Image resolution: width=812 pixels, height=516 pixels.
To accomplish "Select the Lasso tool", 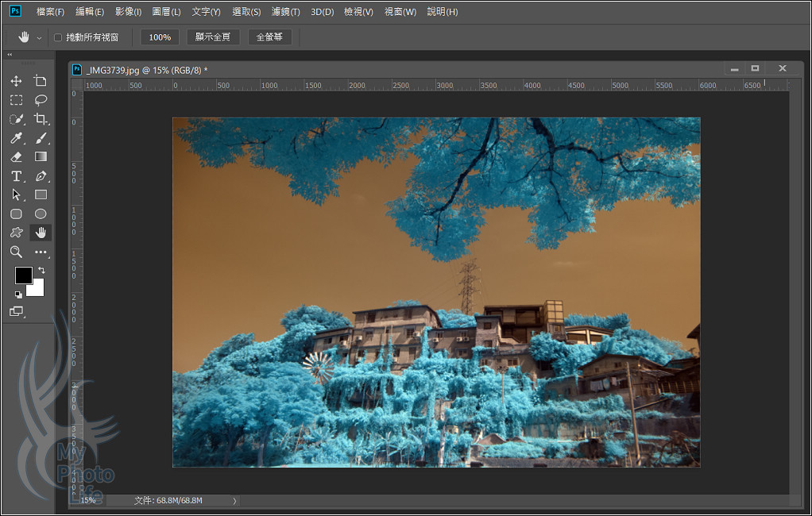I will 41,100.
